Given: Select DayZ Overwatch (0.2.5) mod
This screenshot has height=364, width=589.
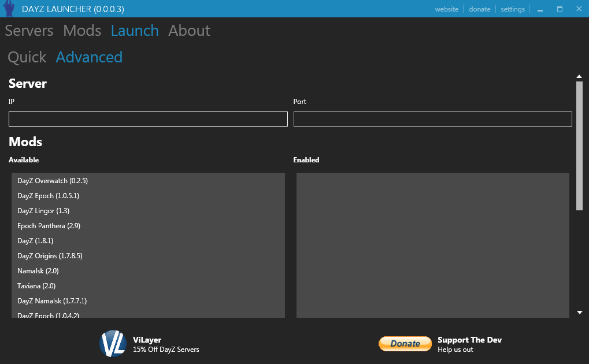Looking at the screenshot, I should (x=148, y=181).
